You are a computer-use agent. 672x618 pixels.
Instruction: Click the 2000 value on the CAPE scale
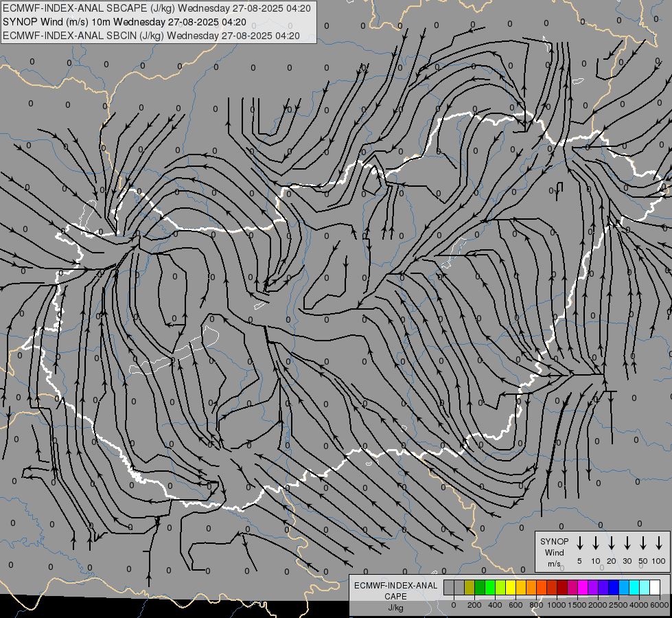pyautogui.click(x=597, y=605)
